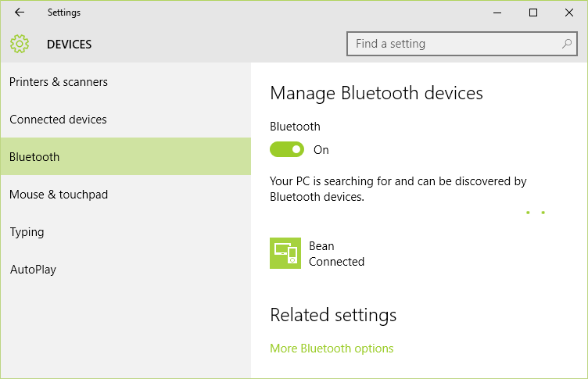This screenshot has height=379, width=588.
Task: Click the Bean device icon
Action: 285,253
